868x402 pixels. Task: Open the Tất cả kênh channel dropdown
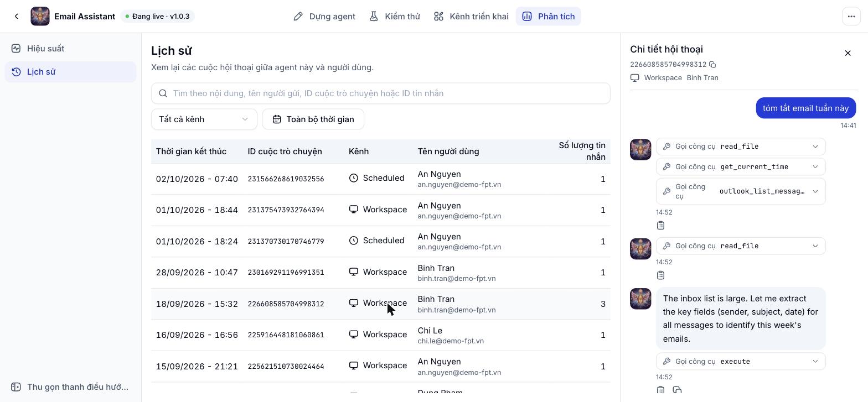[204, 119]
